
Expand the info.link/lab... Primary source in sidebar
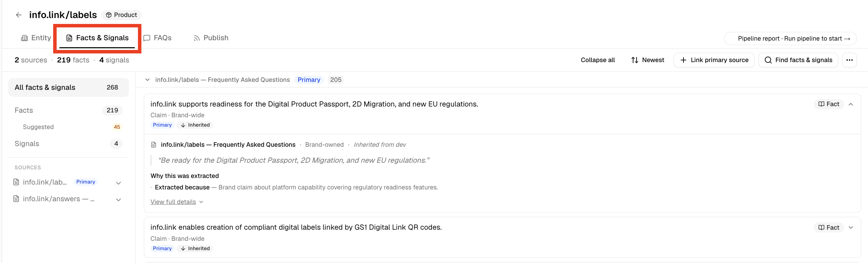pos(118,183)
